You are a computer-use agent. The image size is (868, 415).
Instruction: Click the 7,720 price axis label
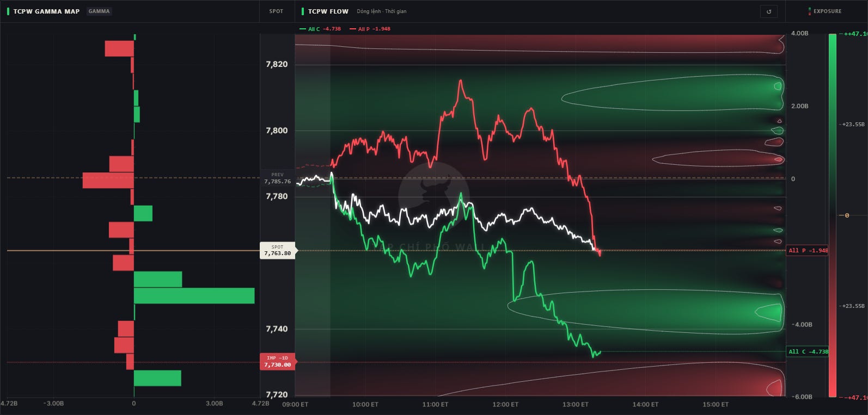(x=277, y=394)
